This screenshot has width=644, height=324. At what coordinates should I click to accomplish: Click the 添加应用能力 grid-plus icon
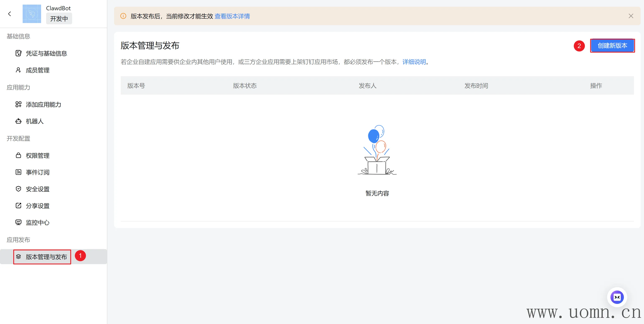click(18, 104)
